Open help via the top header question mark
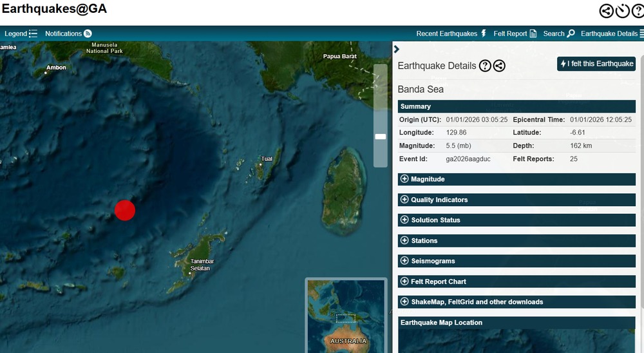The width and height of the screenshot is (644, 353). tap(638, 11)
